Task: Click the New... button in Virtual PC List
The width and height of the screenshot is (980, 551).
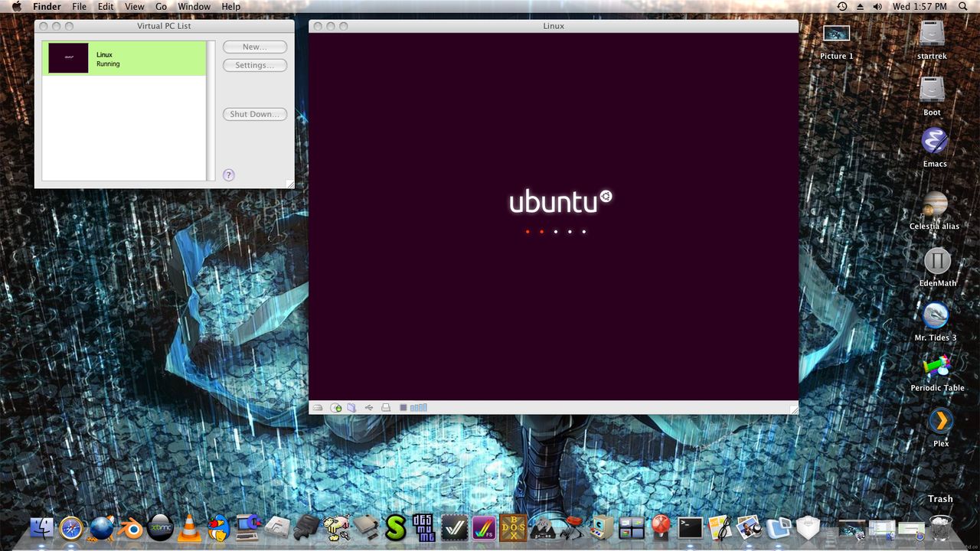Action: pos(255,47)
